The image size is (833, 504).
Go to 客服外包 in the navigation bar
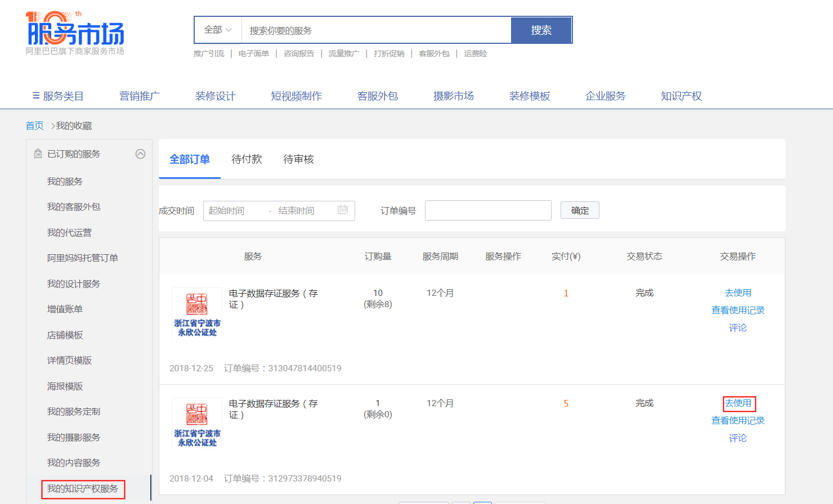tap(378, 96)
